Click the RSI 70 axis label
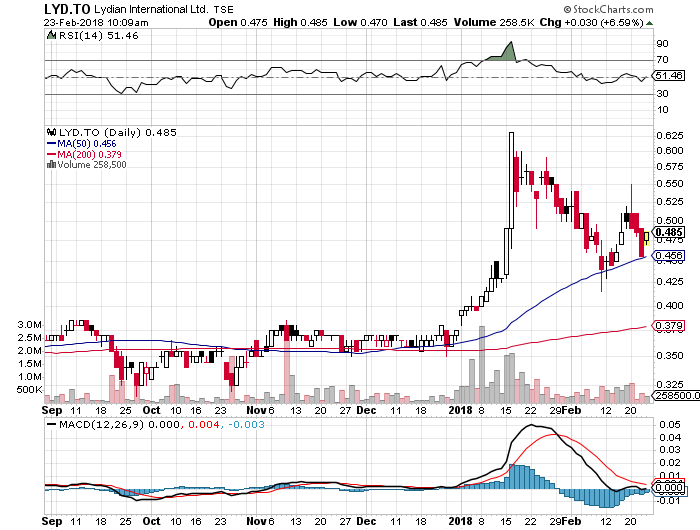 tap(662, 60)
